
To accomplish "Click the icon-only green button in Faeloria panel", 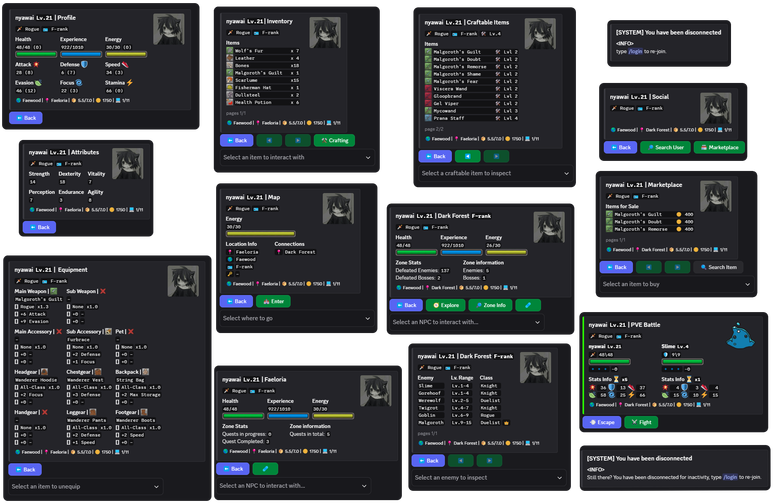I will tap(266, 468).
